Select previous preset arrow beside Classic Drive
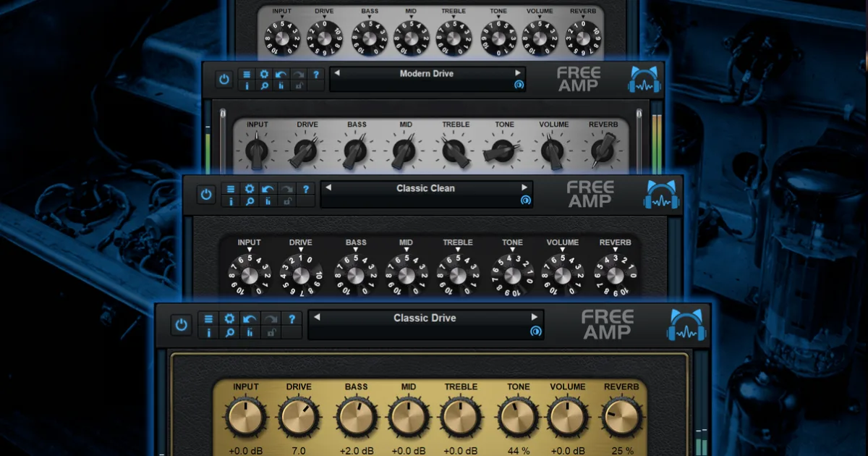868x456 pixels. [316, 317]
